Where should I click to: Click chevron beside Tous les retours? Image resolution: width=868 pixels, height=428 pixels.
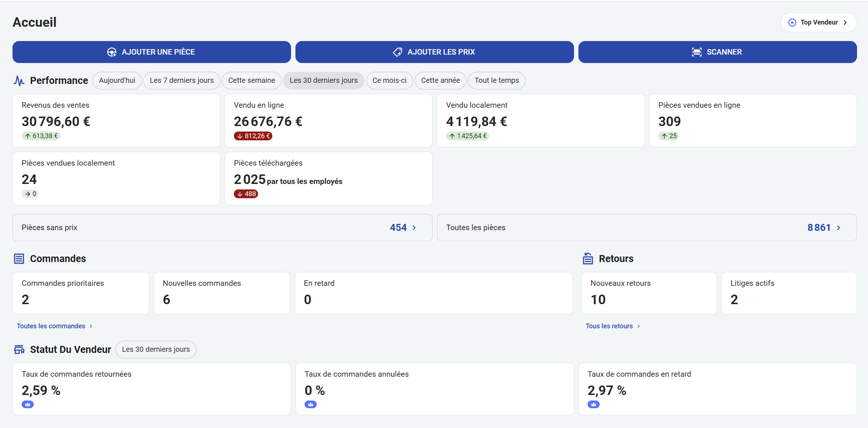tap(639, 326)
